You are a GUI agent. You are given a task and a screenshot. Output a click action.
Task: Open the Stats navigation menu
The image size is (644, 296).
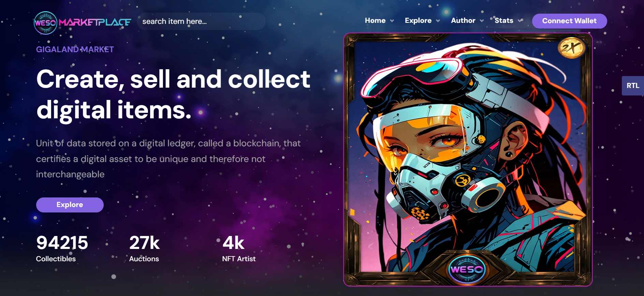(504, 20)
